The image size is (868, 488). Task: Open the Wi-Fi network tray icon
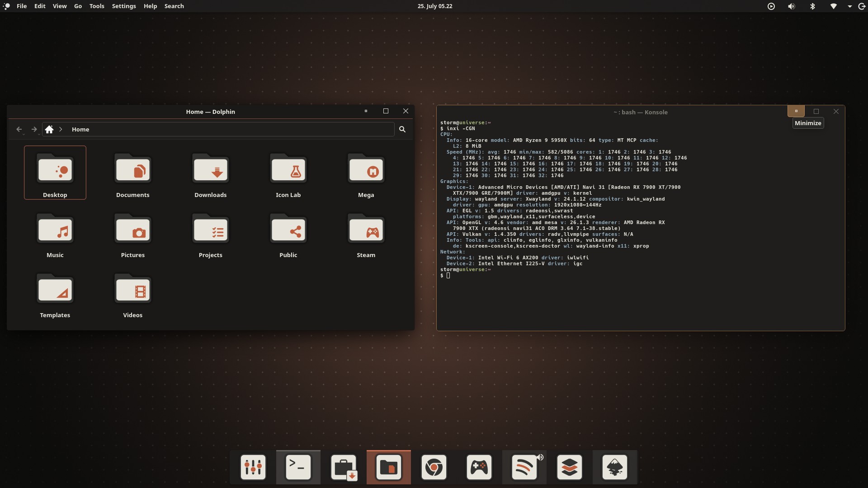833,6
